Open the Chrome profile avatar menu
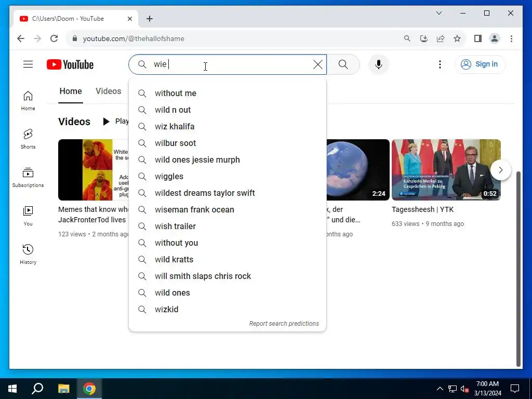The image size is (532, 399). point(495,38)
